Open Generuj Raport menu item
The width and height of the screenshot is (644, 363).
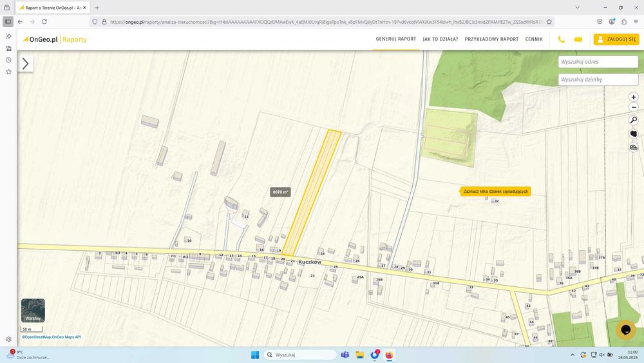pos(395,39)
